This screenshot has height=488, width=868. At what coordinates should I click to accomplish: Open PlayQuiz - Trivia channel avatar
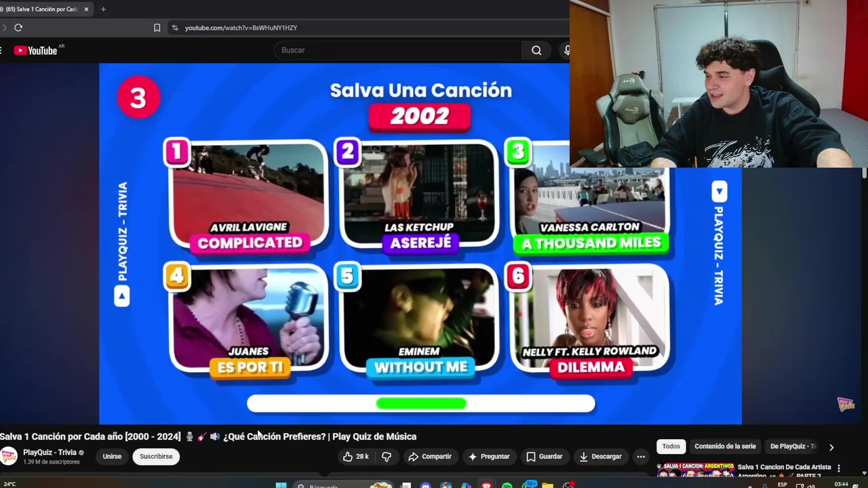pos(9,457)
